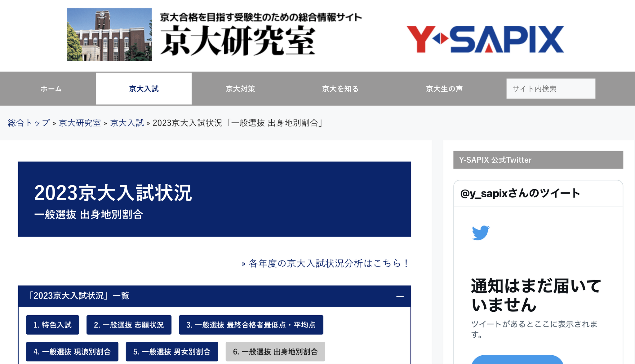The image size is (635, 364).
Task: Click the 2023京大入試状況 page heading
Action: [113, 193]
